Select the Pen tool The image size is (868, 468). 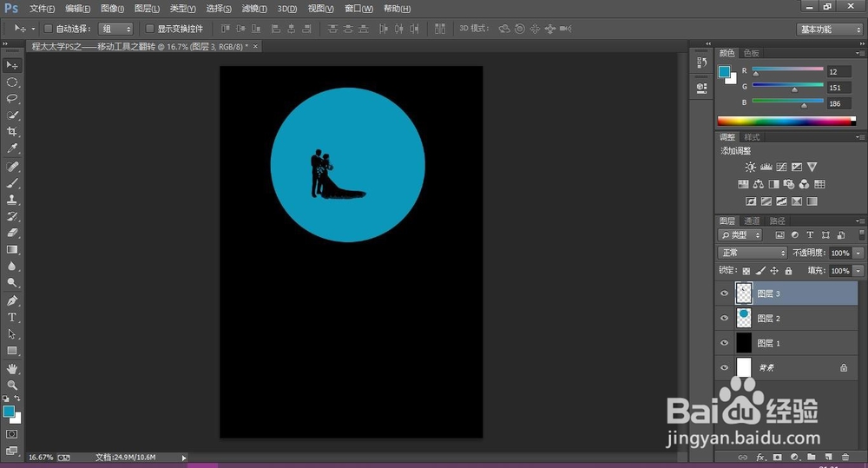tap(11, 300)
